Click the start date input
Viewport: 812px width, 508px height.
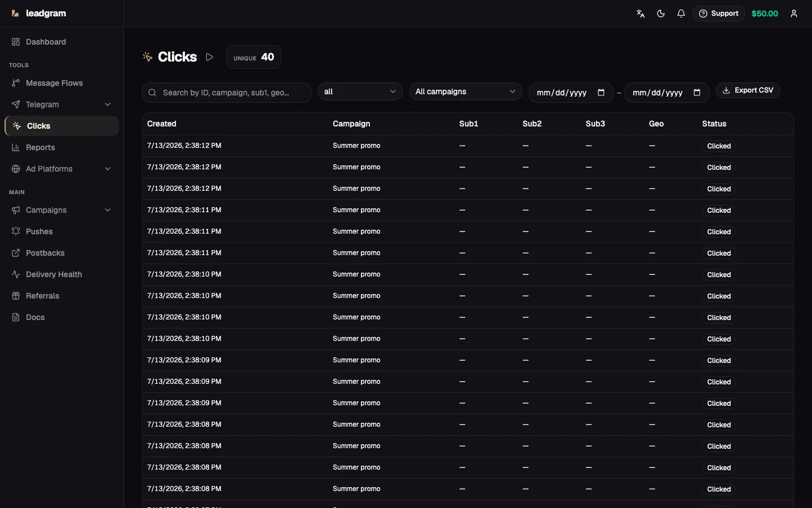pos(571,93)
